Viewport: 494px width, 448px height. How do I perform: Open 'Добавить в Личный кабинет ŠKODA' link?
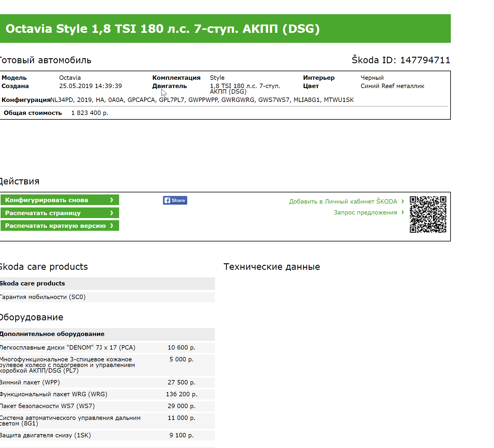[x=343, y=202]
